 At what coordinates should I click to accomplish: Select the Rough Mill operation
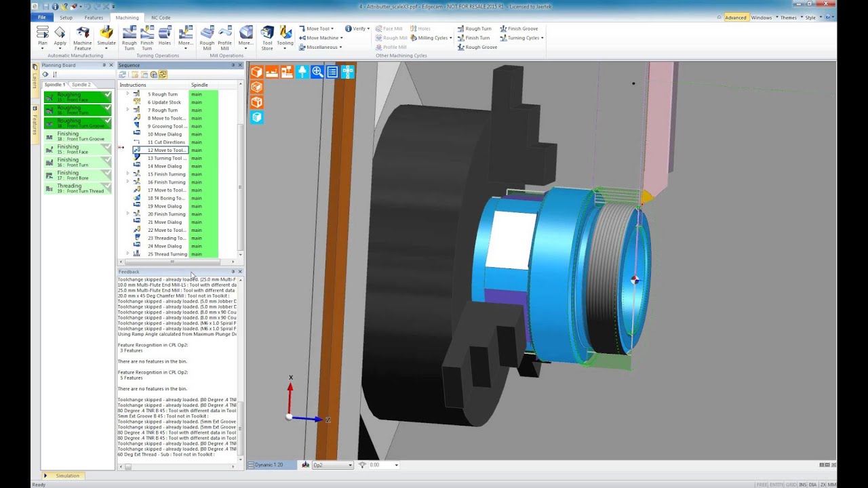coord(207,37)
